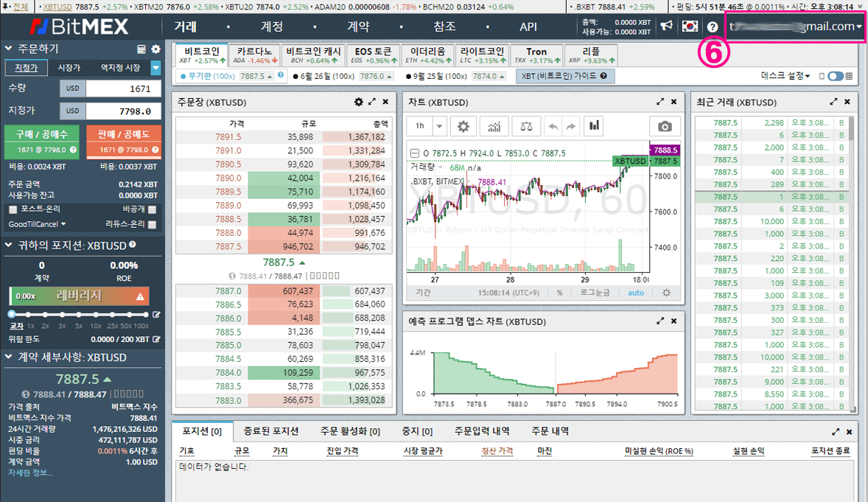Expand volume indicator dropdown in chart

(x=441, y=167)
